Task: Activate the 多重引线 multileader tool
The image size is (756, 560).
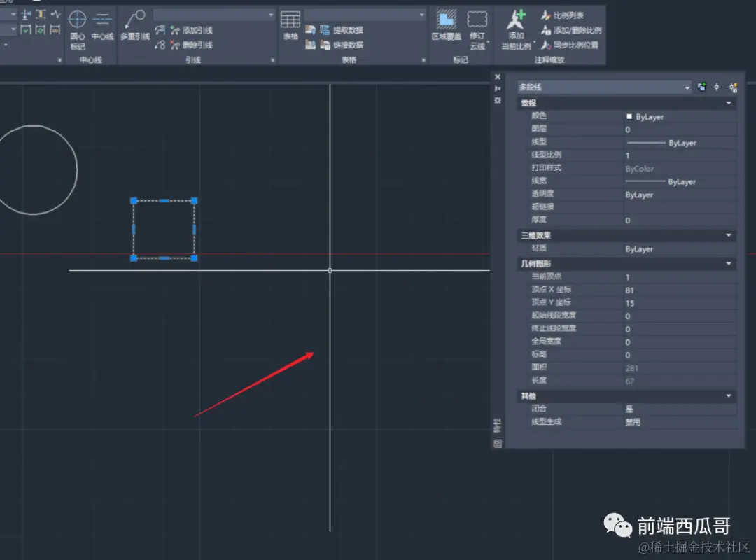Action: coord(135,26)
